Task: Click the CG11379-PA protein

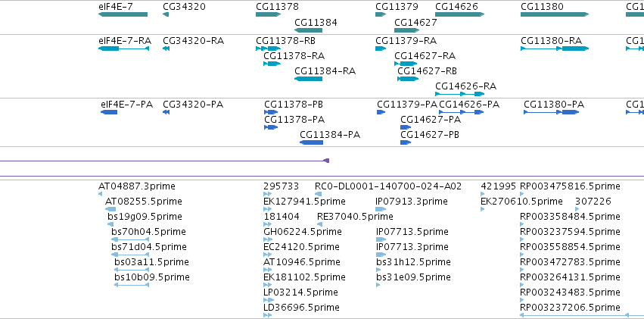Action: click(x=381, y=112)
